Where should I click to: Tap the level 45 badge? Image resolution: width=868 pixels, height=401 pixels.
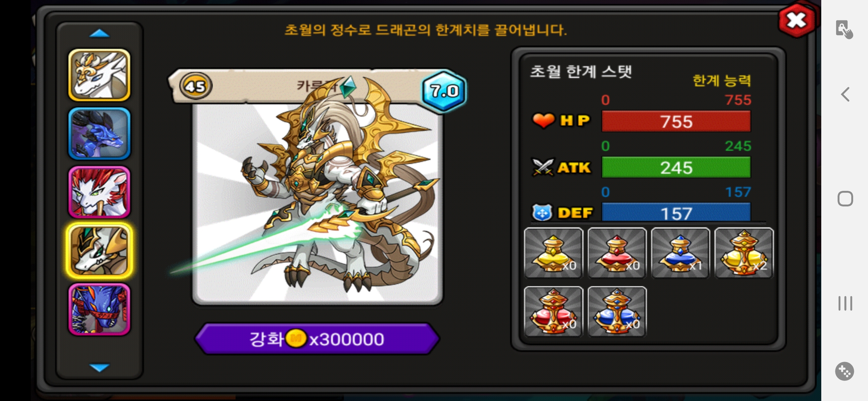tap(195, 86)
